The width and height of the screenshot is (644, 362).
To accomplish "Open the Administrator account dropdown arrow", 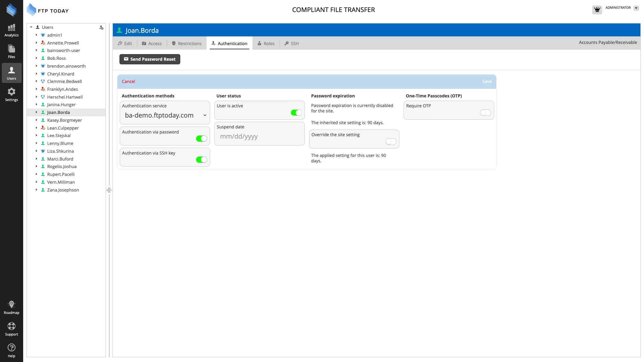I will [x=636, y=8].
